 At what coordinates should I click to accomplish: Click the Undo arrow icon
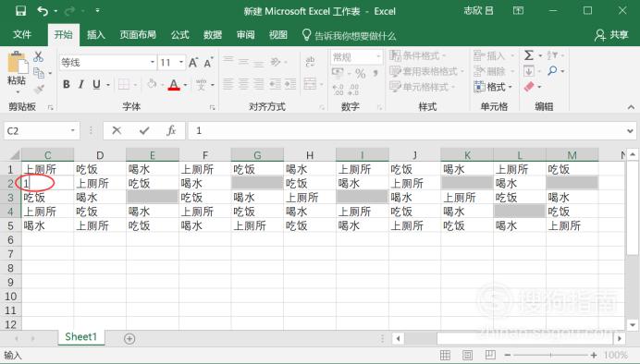[43, 11]
